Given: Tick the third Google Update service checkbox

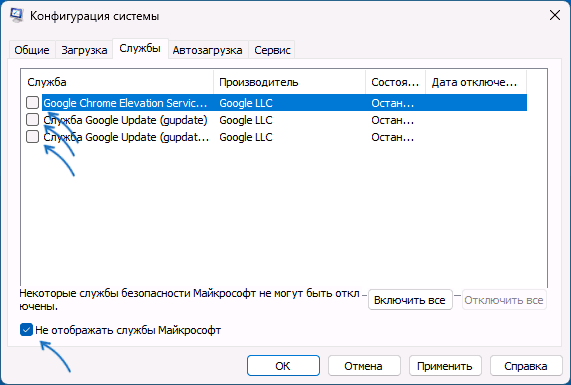Looking at the screenshot, I should [32, 137].
